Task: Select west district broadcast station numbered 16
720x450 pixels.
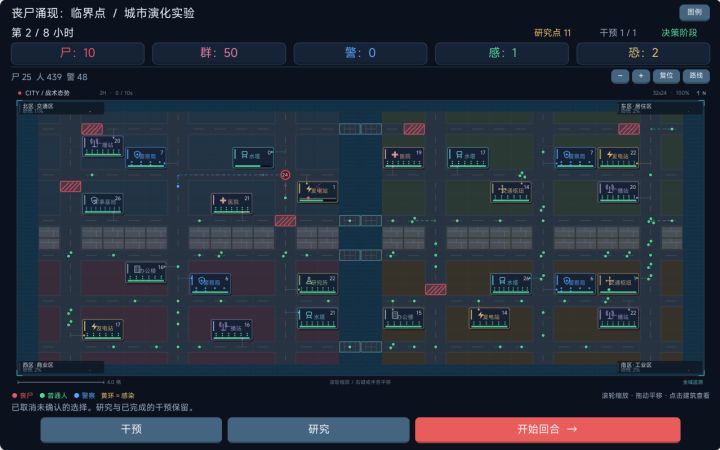Action: (x=231, y=330)
